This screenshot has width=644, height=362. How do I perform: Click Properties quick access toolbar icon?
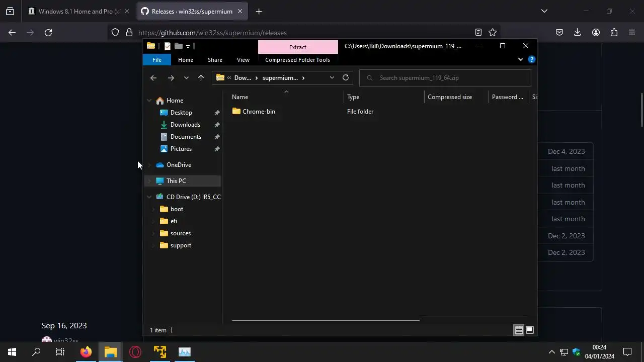(168, 46)
